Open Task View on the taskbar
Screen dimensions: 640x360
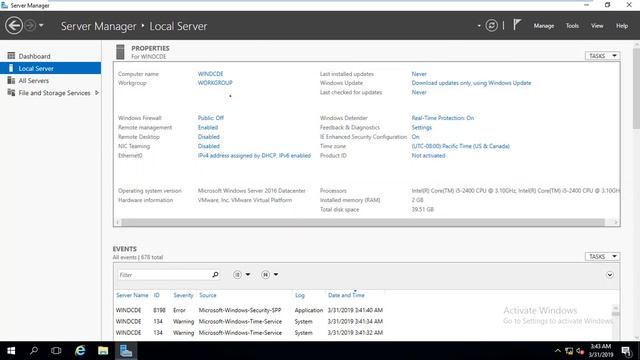(x=56, y=351)
